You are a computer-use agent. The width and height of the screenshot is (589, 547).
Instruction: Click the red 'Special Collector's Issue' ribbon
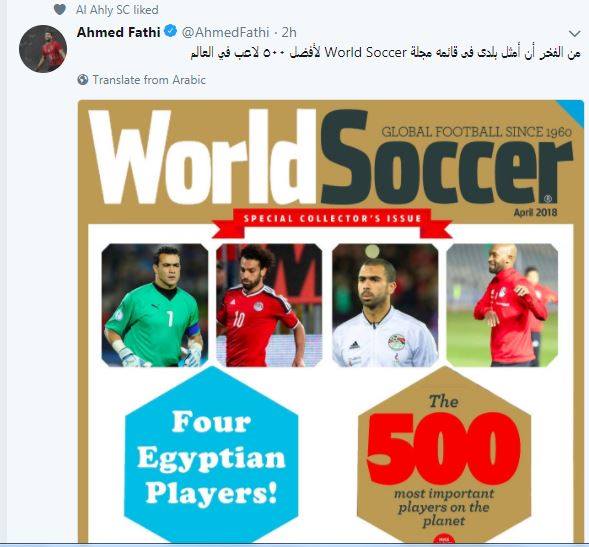[x=332, y=223]
